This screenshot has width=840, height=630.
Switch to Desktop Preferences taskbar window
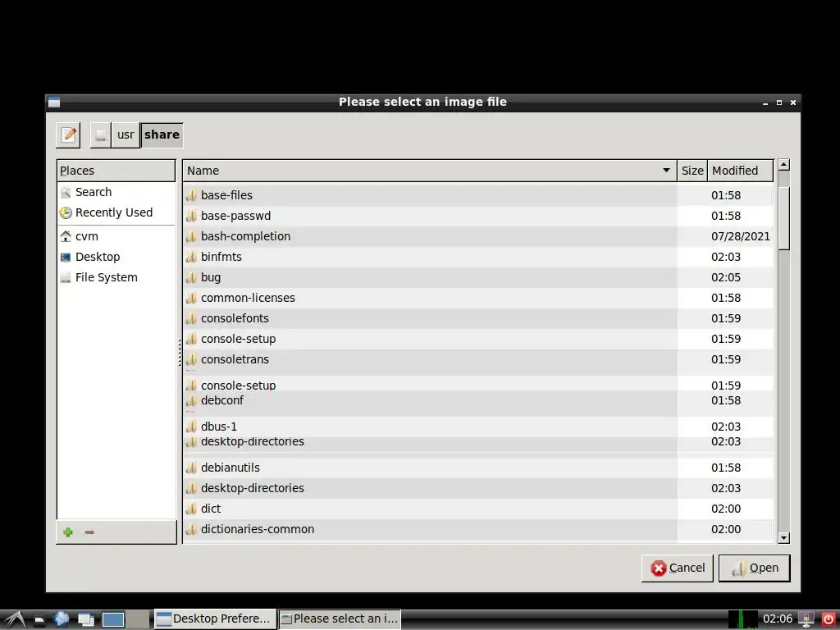216,619
